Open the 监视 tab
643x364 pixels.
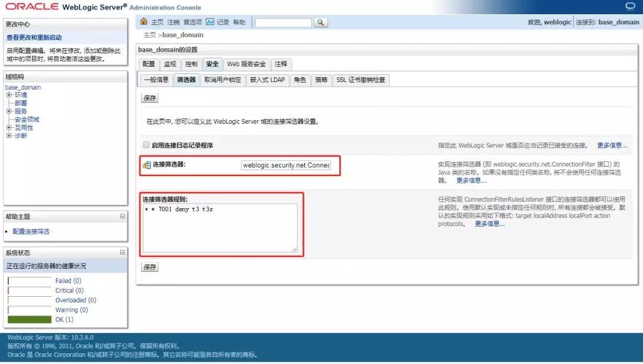pos(170,64)
